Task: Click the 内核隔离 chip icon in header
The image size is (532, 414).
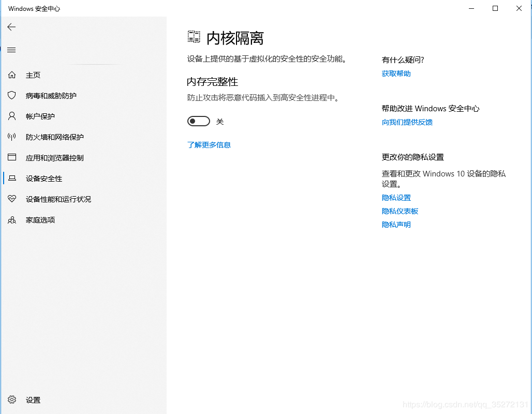Action: (194, 37)
